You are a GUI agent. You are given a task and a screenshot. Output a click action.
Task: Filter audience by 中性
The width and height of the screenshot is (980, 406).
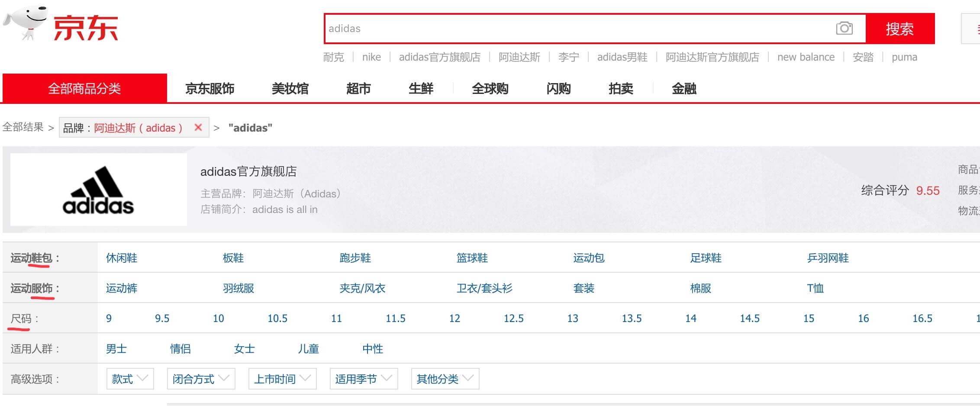coord(373,349)
